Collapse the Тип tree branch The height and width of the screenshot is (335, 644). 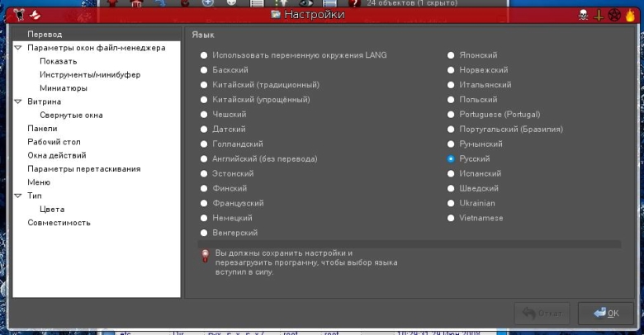[x=17, y=196]
